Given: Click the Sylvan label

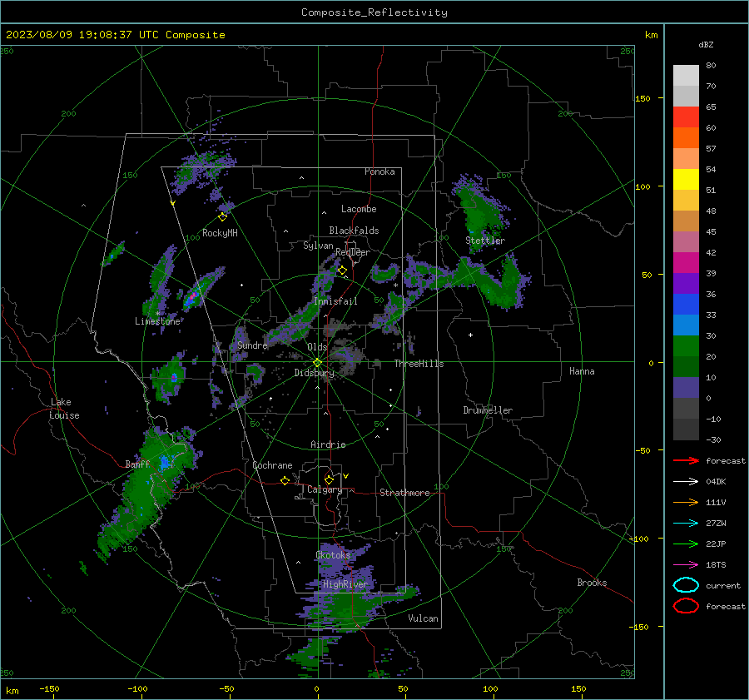Looking at the screenshot, I should click(318, 246).
